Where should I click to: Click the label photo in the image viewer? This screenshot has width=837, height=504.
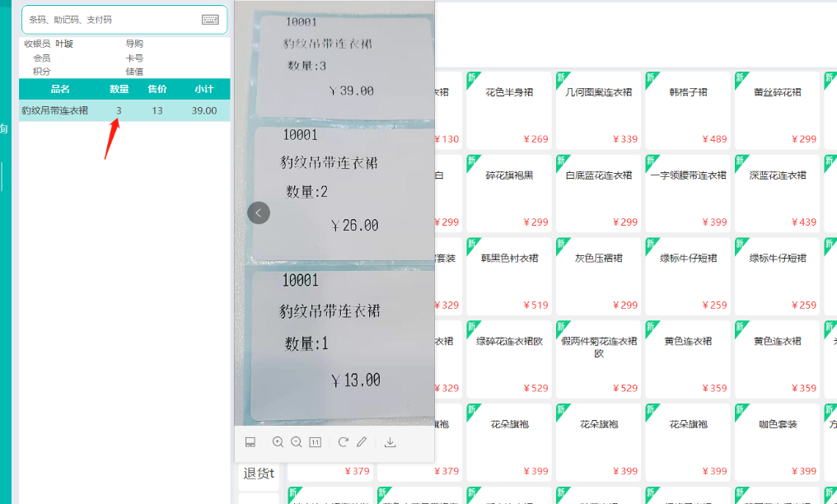pos(334,212)
